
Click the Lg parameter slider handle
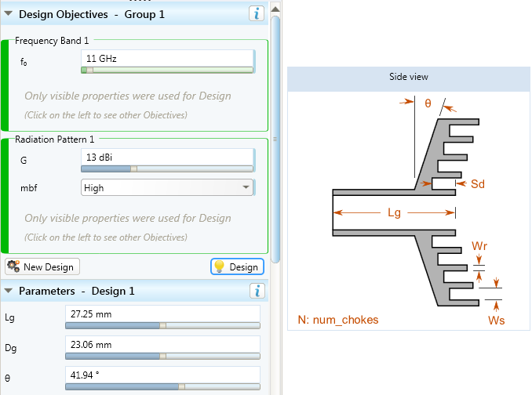(163, 325)
